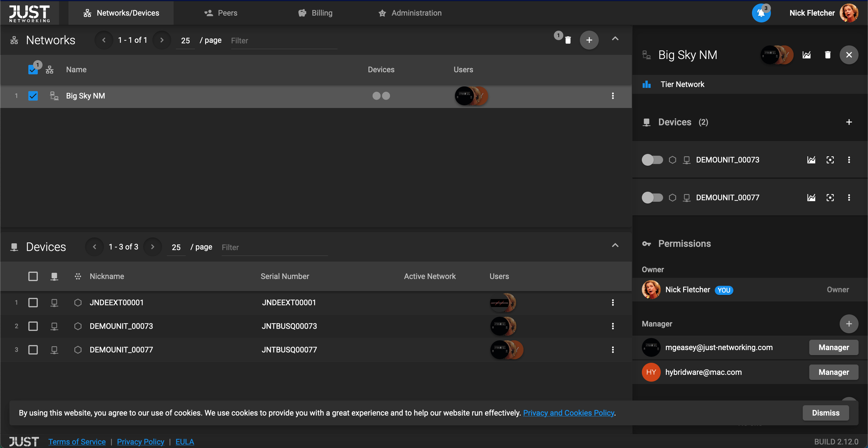Screen dimensions: 868x448
Task: Delete Big Sky NM from detail panel
Action: click(828, 55)
